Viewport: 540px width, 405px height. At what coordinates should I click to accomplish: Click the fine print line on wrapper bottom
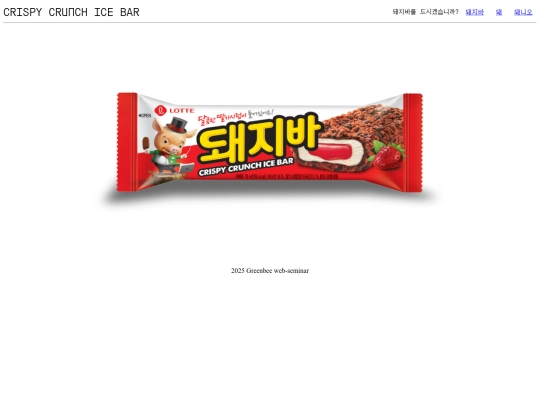coord(287,176)
